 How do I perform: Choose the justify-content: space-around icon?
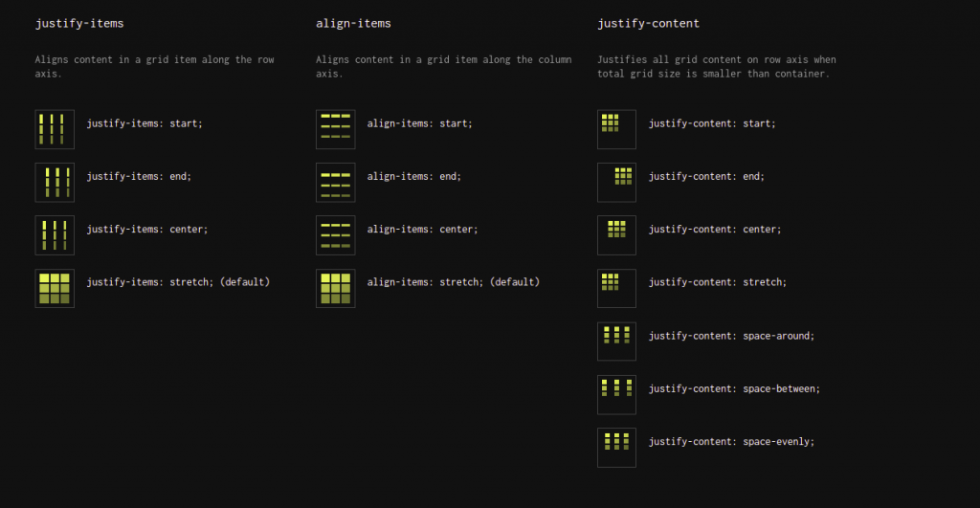coord(616,342)
